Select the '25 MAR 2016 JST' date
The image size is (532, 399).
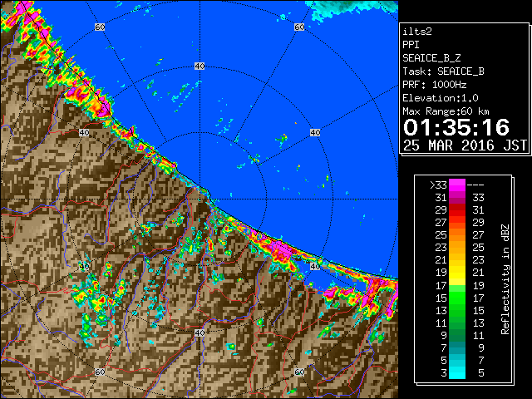(465, 145)
